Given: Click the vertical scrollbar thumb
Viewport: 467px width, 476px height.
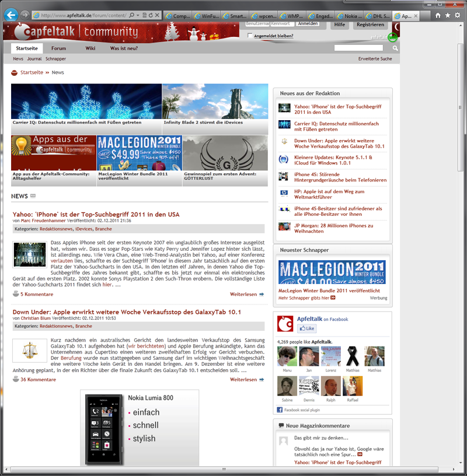Looking at the screenshot, I should coord(461,108).
